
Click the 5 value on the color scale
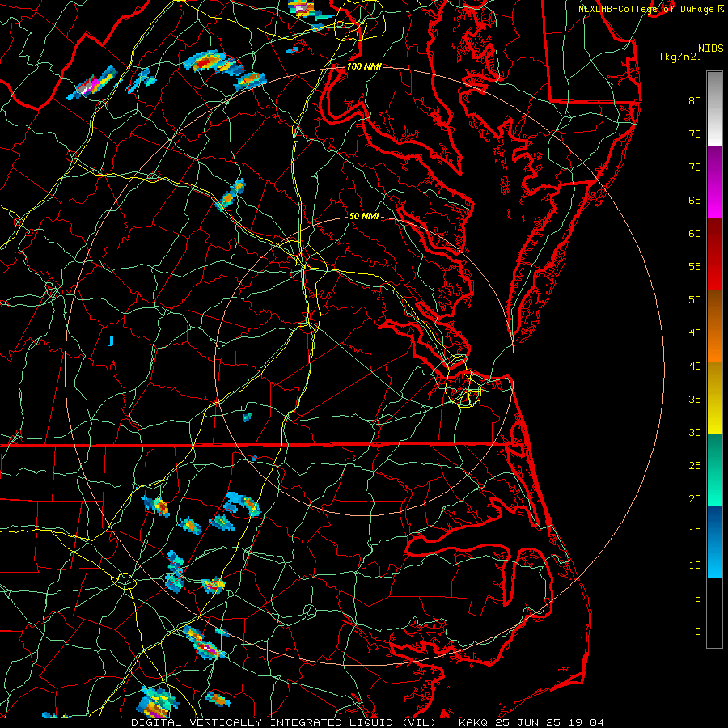click(698, 599)
